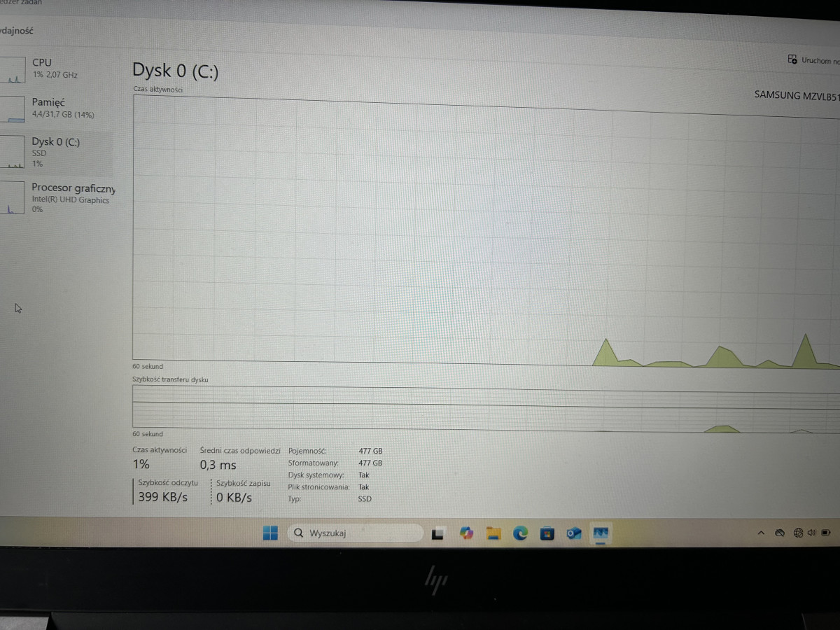Launch Microsoft Edge from the taskbar

click(520, 534)
